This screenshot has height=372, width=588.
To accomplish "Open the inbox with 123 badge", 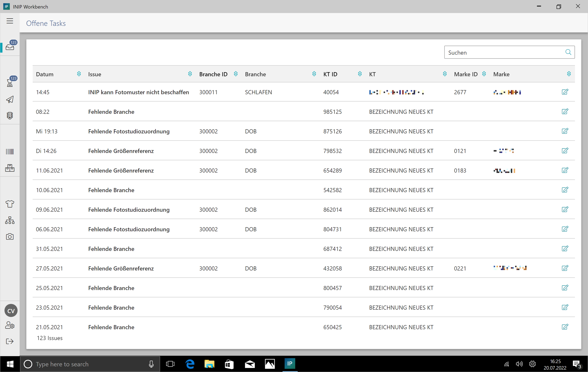I will [x=10, y=46].
